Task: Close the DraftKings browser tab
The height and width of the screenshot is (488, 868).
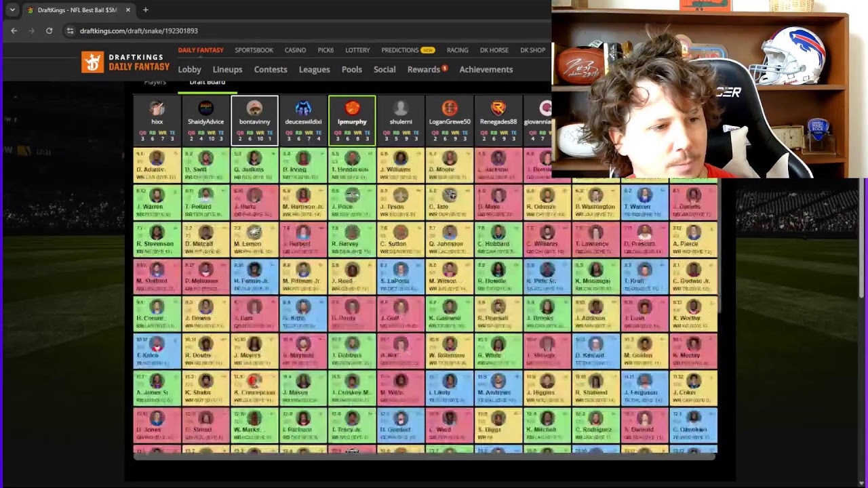Action: coord(127,10)
